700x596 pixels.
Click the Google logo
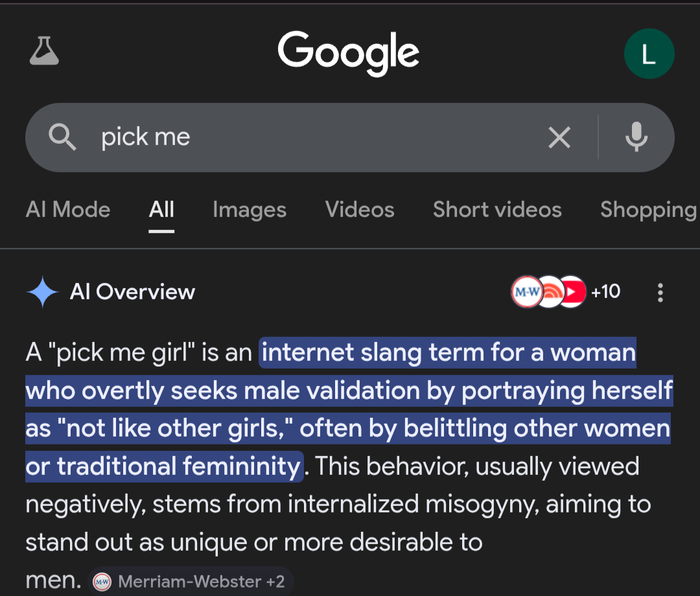(349, 53)
